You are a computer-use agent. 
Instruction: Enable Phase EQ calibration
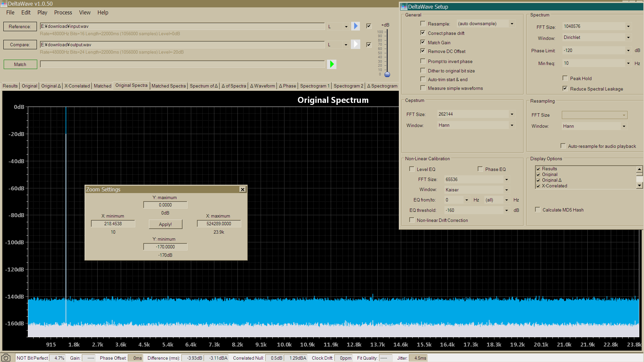click(480, 169)
